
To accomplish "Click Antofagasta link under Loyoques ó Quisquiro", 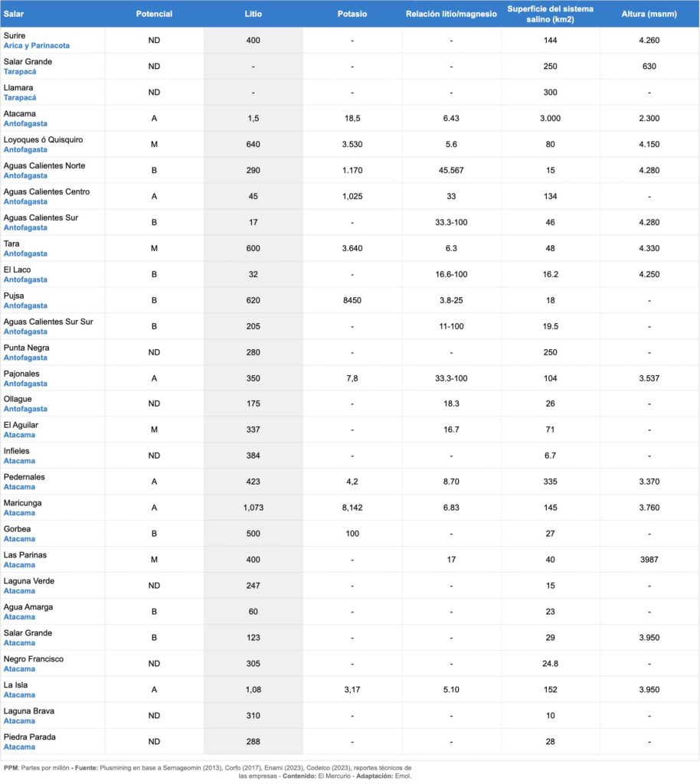I will [x=25, y=150].
